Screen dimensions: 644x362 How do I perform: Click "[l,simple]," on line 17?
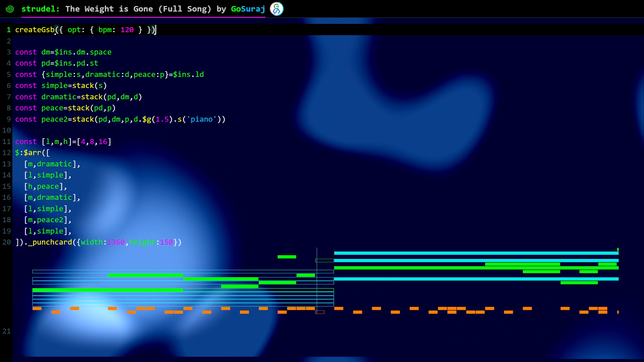(48, 209)
